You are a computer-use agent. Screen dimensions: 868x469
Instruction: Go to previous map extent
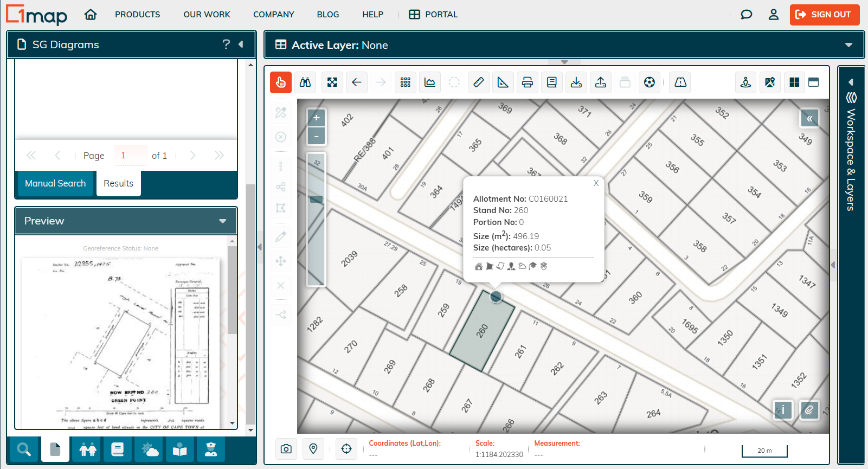pyautogui.click(x=357, y=82)
